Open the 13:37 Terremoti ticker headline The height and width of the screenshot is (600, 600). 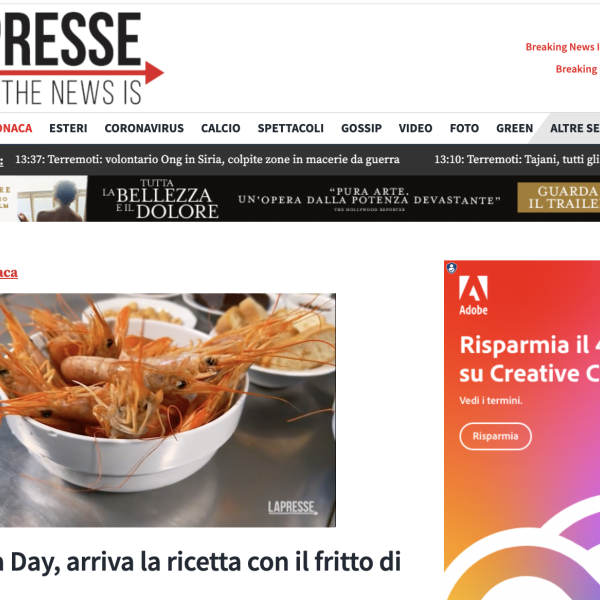(x=207, y=160)
